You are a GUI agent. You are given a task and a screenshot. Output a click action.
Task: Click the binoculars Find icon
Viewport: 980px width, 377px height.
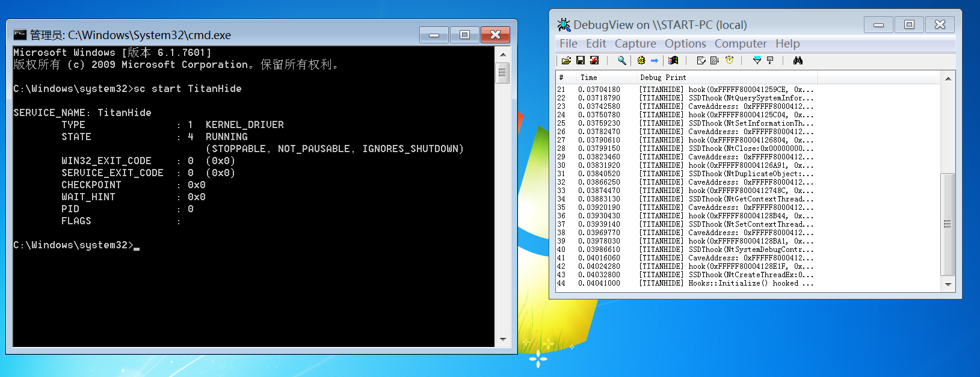pyautogui.click(x=798, y=60)
